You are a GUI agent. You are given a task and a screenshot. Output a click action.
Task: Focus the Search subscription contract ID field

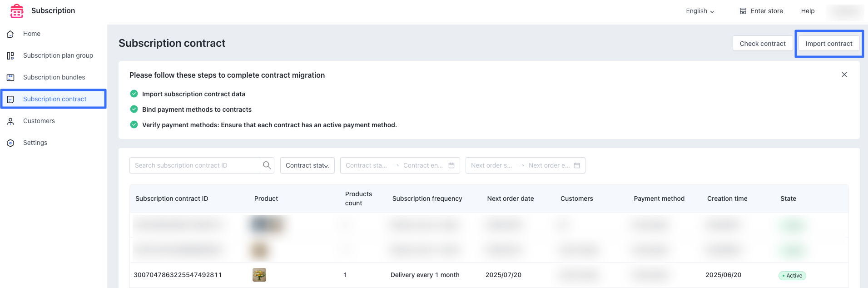click(x=195, y=165)
